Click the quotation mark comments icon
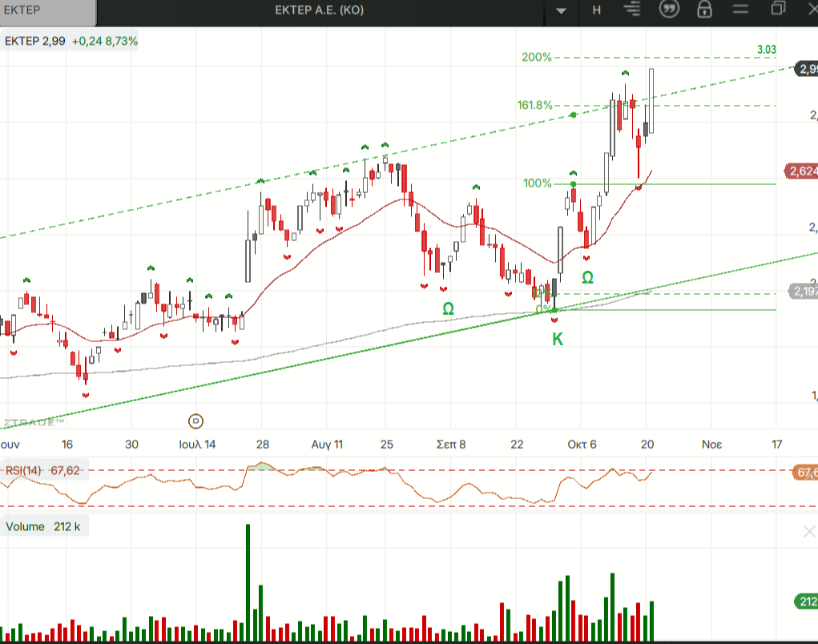818x644 pixels. pyautogui.click(x=668, y=10)
